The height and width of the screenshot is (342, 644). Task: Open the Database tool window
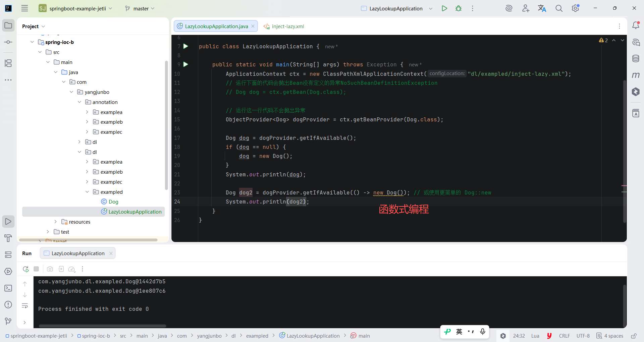636,59
